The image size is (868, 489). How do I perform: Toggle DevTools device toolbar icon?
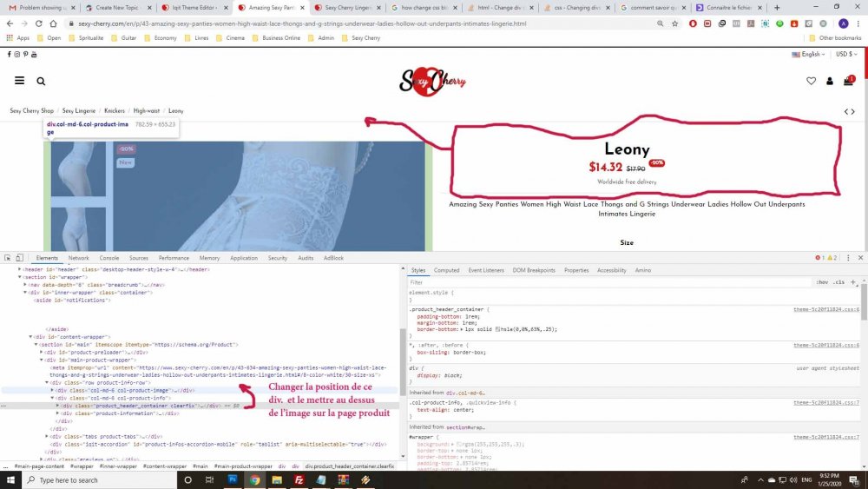19,258
